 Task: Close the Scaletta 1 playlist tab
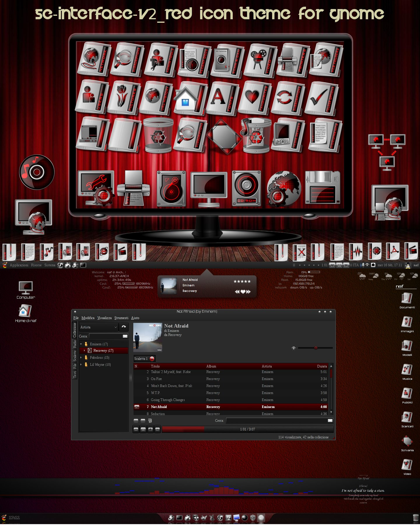(x=152, y=359)
